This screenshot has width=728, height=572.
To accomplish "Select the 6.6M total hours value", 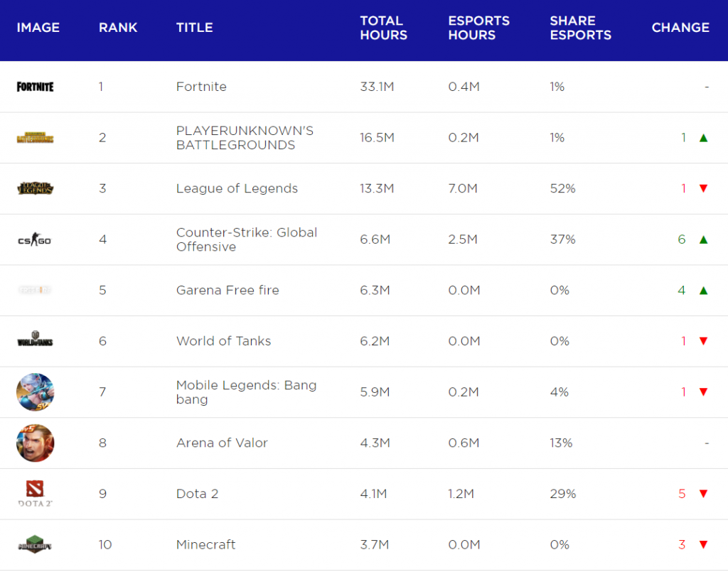I will [375, 239].
